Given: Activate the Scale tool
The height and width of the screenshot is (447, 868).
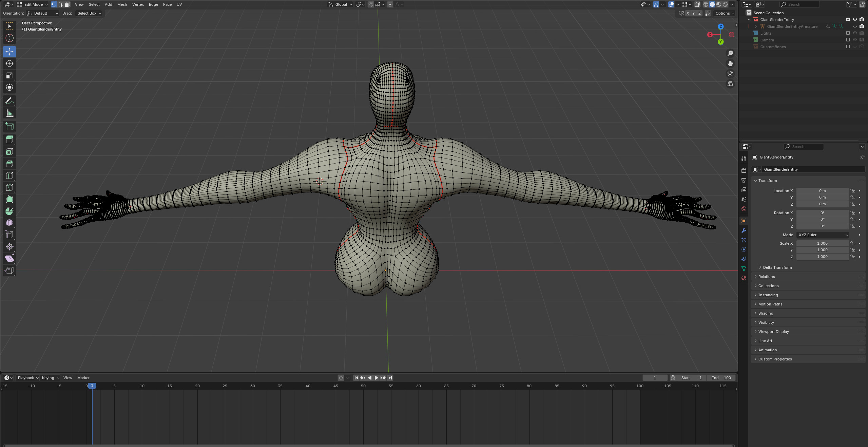Looking at the screenshot, I should coord(9,75).
